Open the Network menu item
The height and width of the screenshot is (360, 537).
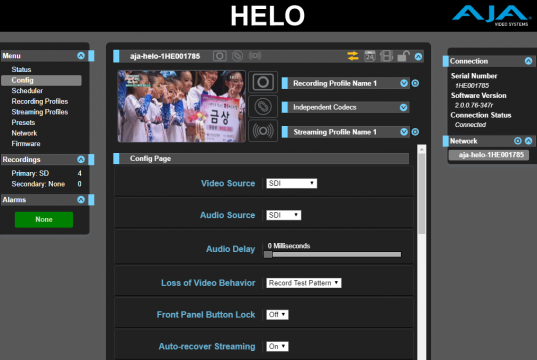[x=24, y=133]
